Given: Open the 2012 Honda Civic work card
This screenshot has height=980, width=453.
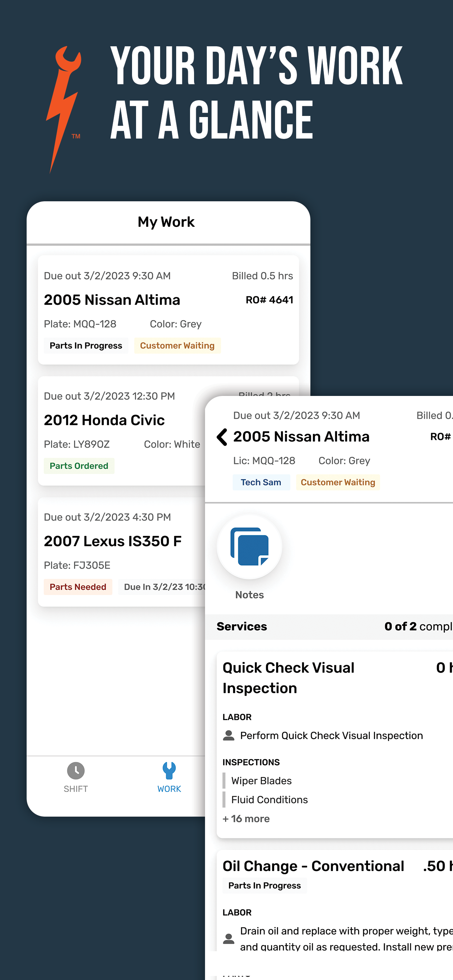Looking at the screenshot, I should coord(122,431).
